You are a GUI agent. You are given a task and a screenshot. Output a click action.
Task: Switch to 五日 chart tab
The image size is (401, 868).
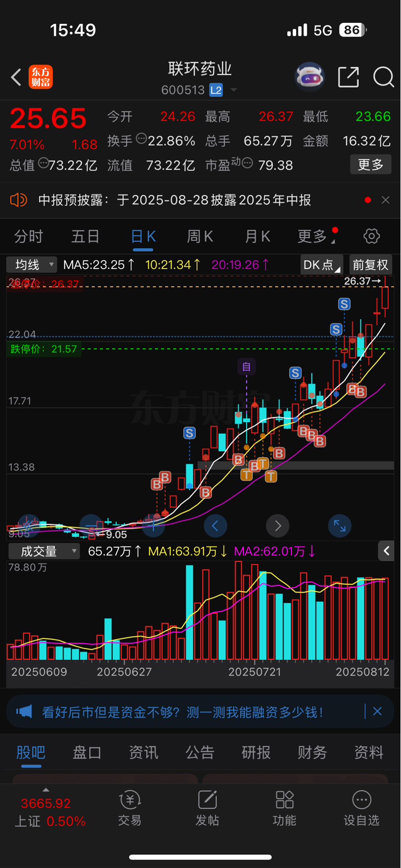pos(86,237)
